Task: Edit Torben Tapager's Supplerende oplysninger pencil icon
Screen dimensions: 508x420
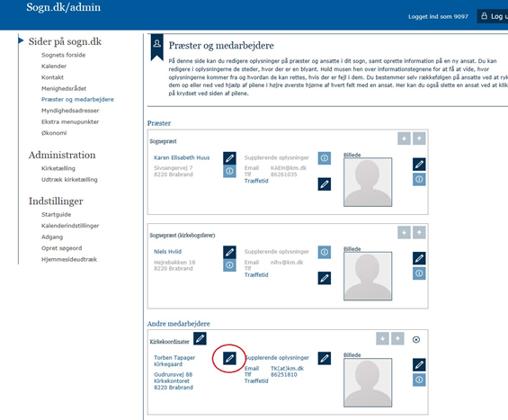Action: pos(325,358)
